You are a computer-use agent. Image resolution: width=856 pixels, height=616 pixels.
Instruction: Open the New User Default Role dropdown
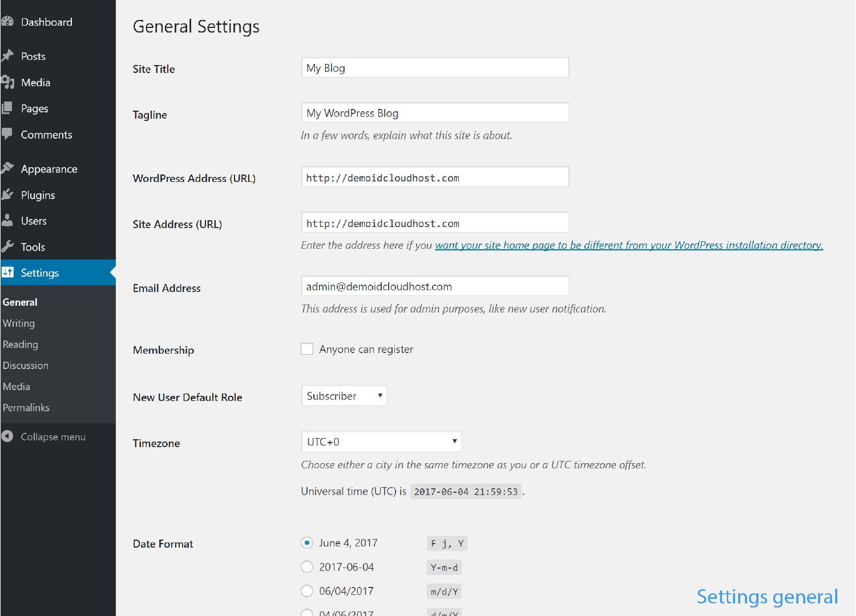click(x=344, y=395)
